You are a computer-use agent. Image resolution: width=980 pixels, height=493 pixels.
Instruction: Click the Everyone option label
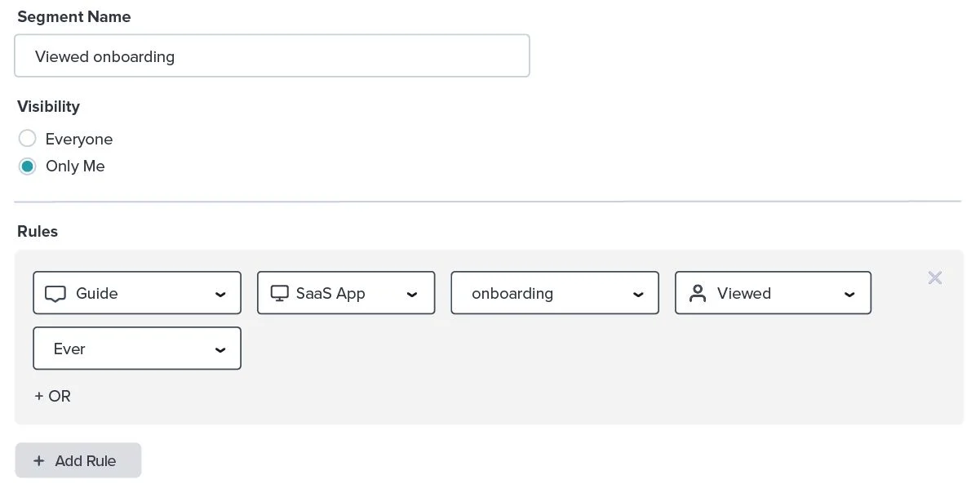click(x=79, y=140)
